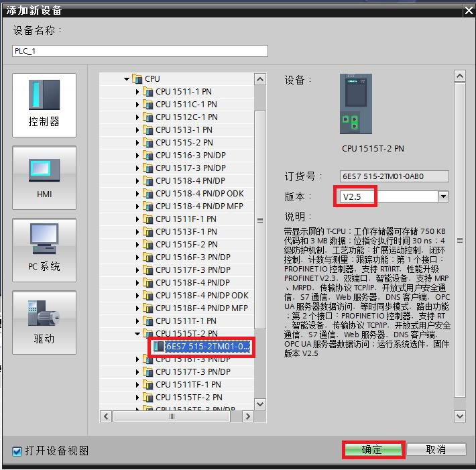Click the root CPU folder icon
This screenshot has height=470, width=476.
(137, 78)
